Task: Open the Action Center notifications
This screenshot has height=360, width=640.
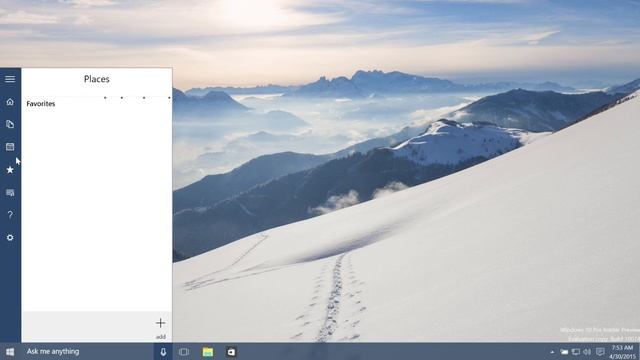Action: (x=600, y=352)
